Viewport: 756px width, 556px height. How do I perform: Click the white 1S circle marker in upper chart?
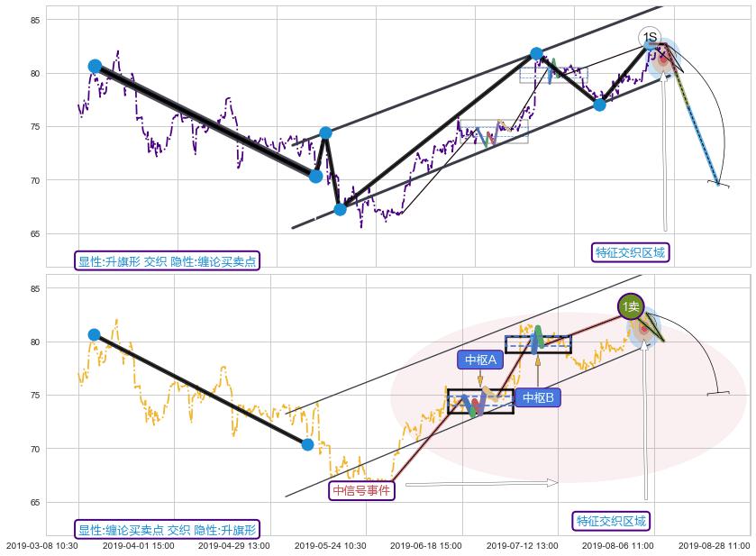pyautogui.click(x=650, y=37)
